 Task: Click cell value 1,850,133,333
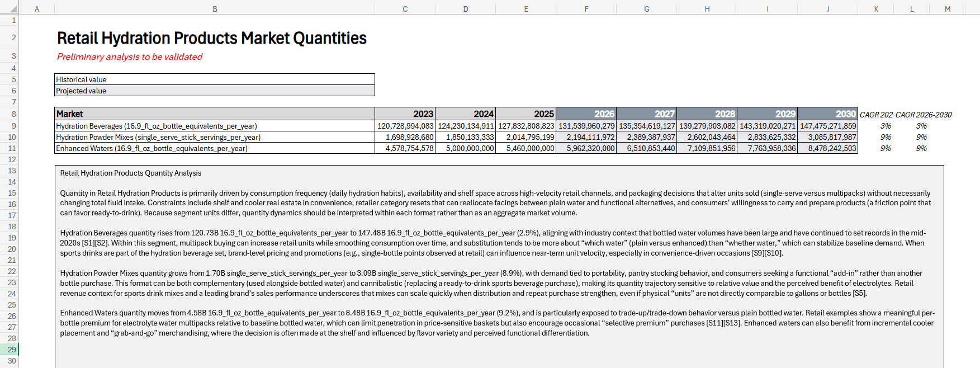(x=465, y=137)
